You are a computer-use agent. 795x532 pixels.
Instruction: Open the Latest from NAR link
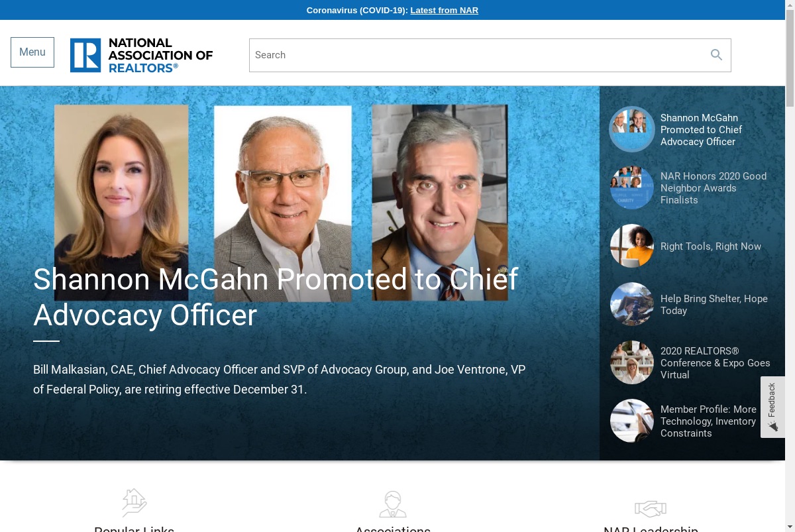(x=444, y=10)
